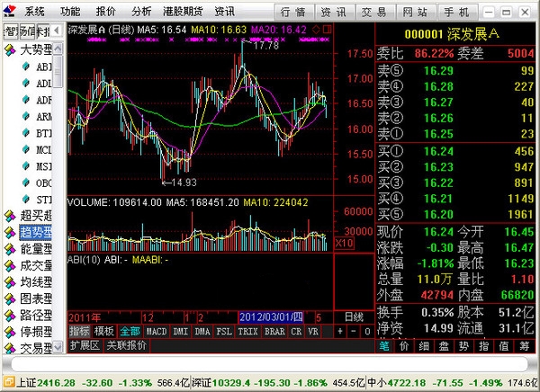Select the MACD indicator tab
The width and height of the screenshot is (540, 392).
pyautogui.click(x=157, y=332)
